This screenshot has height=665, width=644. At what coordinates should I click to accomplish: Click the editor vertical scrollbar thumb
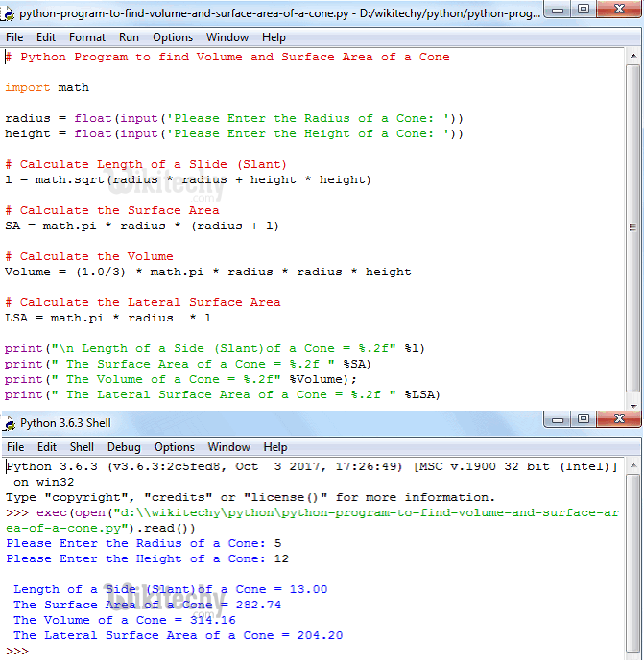[633, 228]
